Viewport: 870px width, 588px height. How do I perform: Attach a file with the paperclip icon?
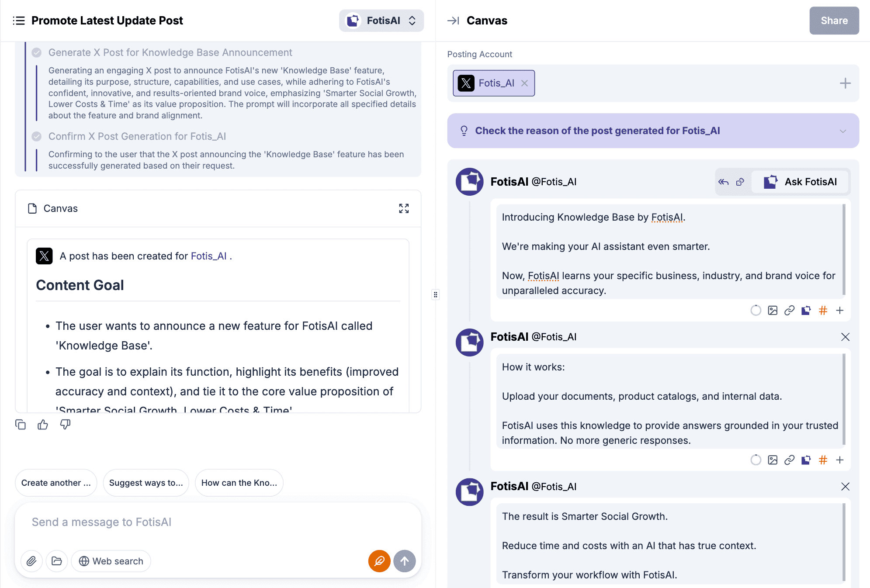pyautogui.click(x=31, y=561)
